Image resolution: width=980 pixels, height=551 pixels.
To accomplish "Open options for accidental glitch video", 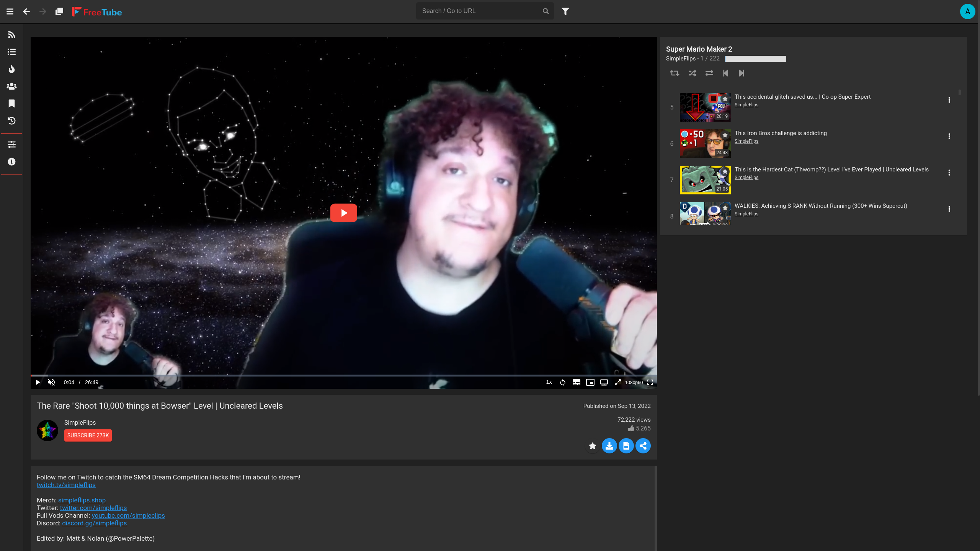I will click(949, 100).
